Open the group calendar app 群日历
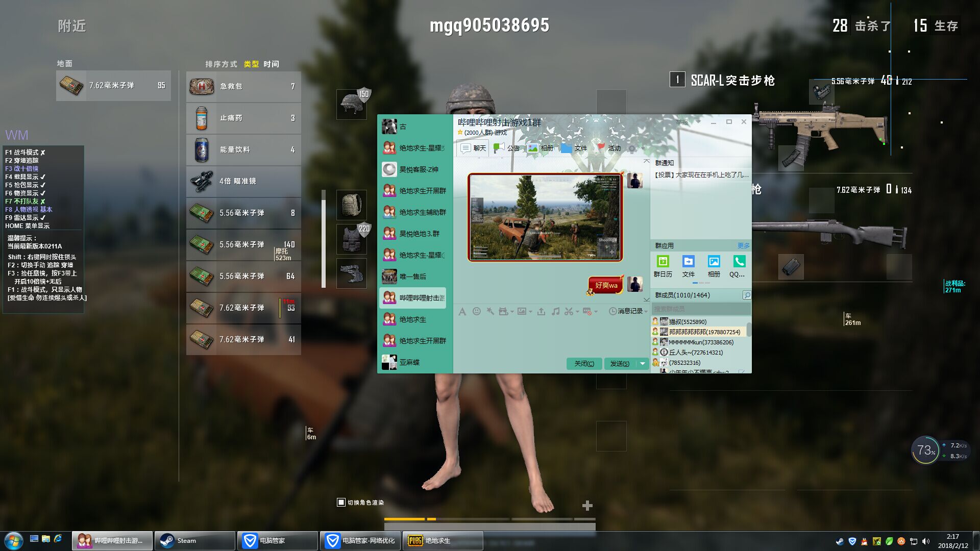The width and height of the screenshot is (980, 551). [663, 267]
